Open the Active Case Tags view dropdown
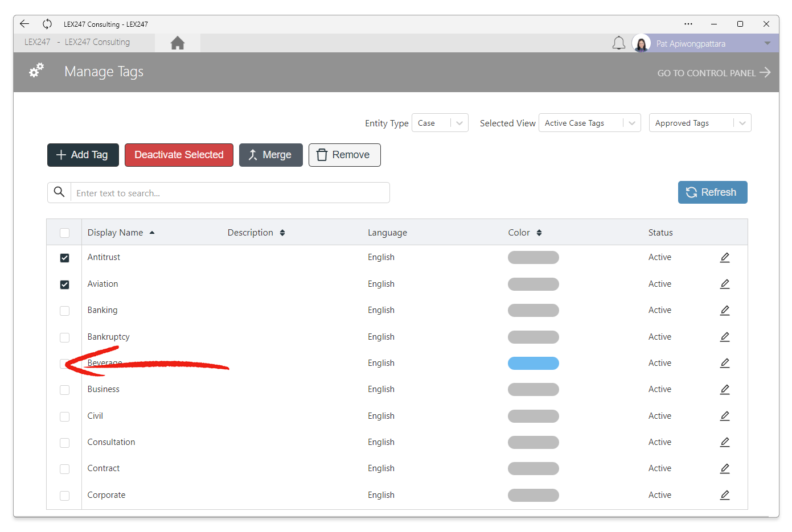792x532 pixels. tap(590, 123)
